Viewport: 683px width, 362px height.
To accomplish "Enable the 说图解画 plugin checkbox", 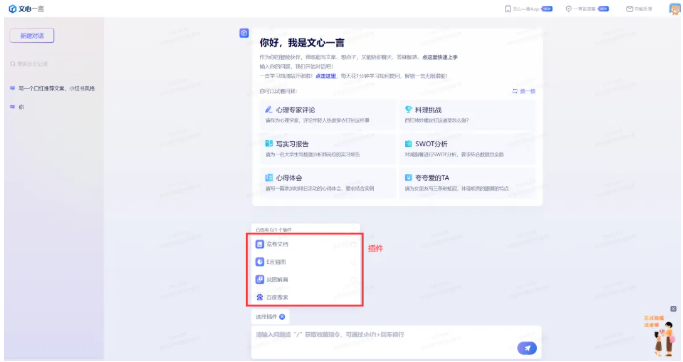I will tap(353, 280).
